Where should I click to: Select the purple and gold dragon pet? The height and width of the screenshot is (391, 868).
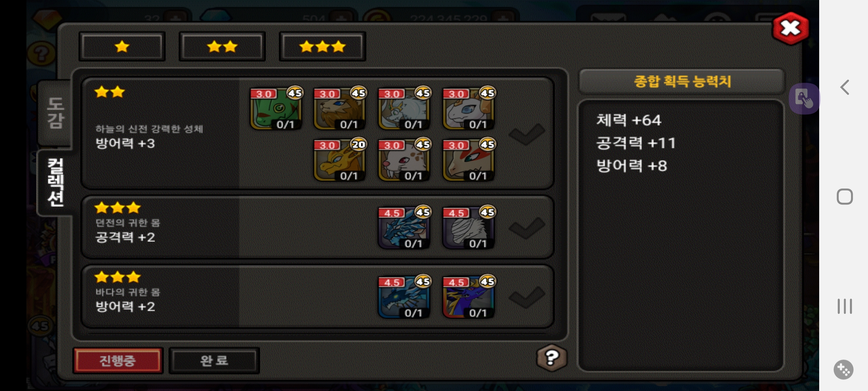pyautogui.click(x=469, y=297)
